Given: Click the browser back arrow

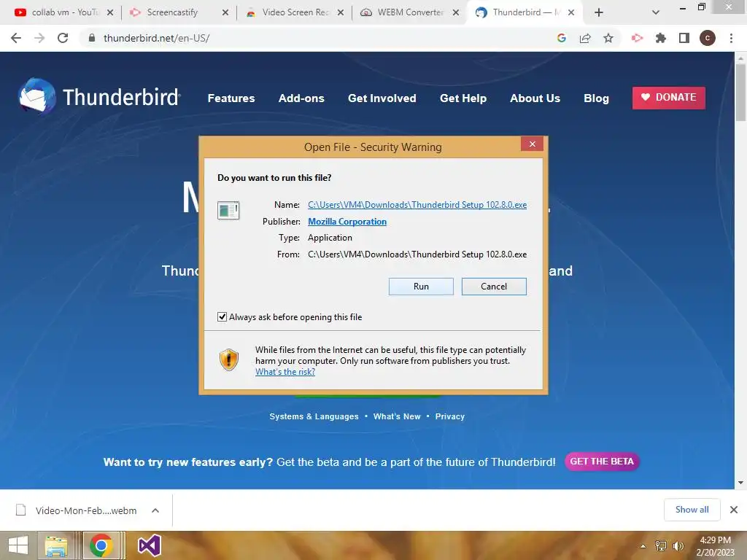Looking at the screenshot, I should (16, 38).
